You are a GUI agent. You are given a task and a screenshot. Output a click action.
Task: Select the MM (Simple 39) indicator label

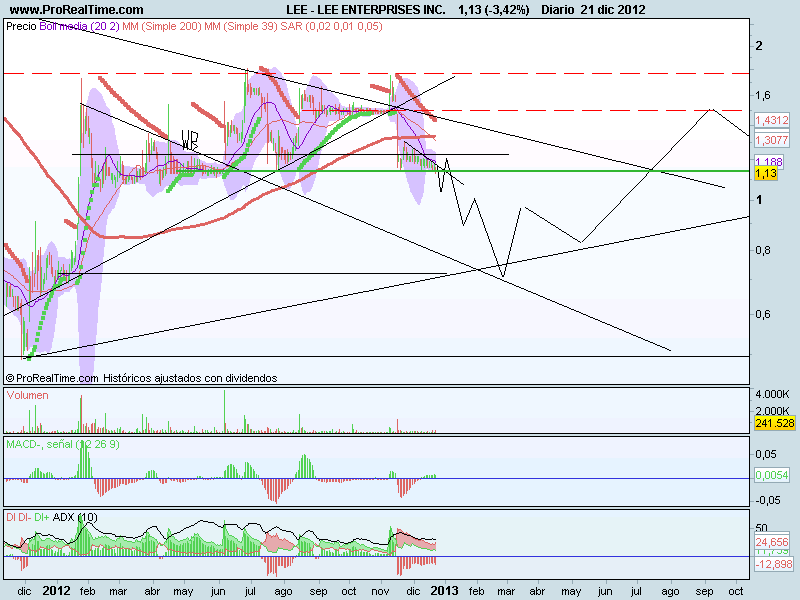[x=241, y=26]
